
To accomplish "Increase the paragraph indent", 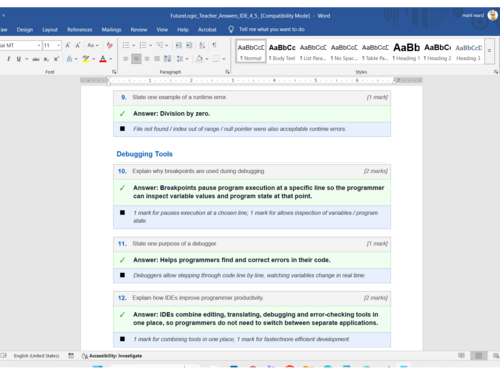I will point(189,45).
